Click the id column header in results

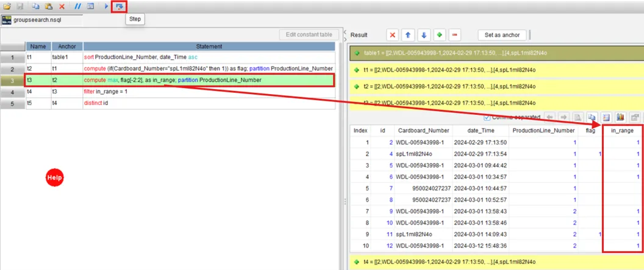click(382, 131)
